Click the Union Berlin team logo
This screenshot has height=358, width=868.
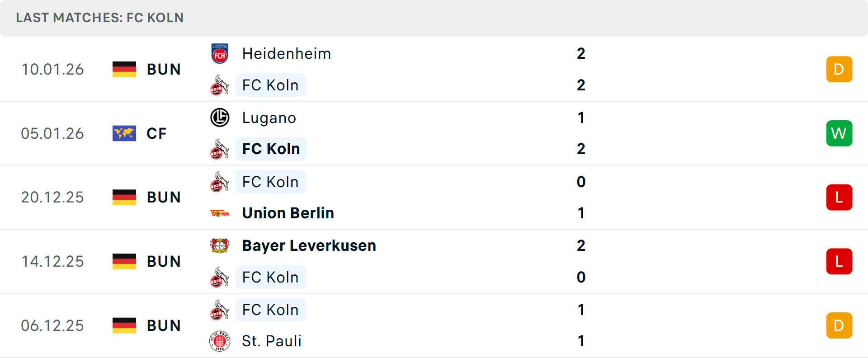[x=220, y=213]
